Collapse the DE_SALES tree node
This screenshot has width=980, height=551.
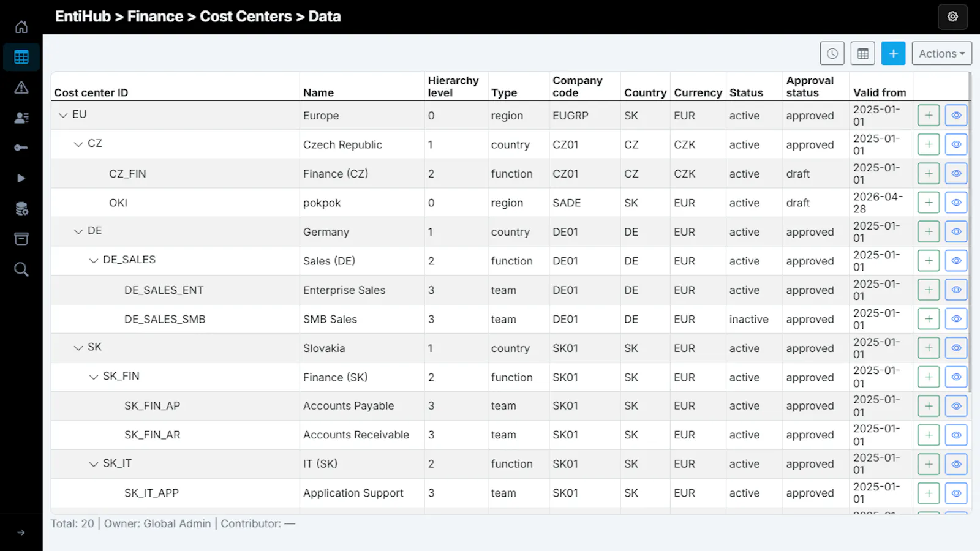click(x=94, y=261)
